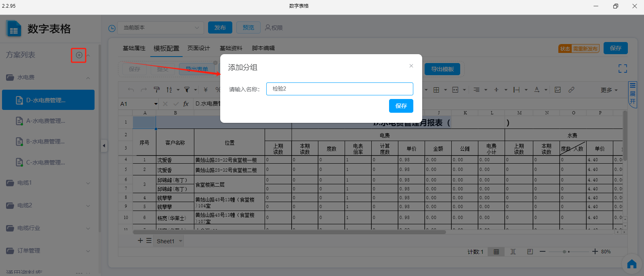Open the 更多 more tools dropdown
The width and height of the screenshot is (644, 276).
(609, 90)
